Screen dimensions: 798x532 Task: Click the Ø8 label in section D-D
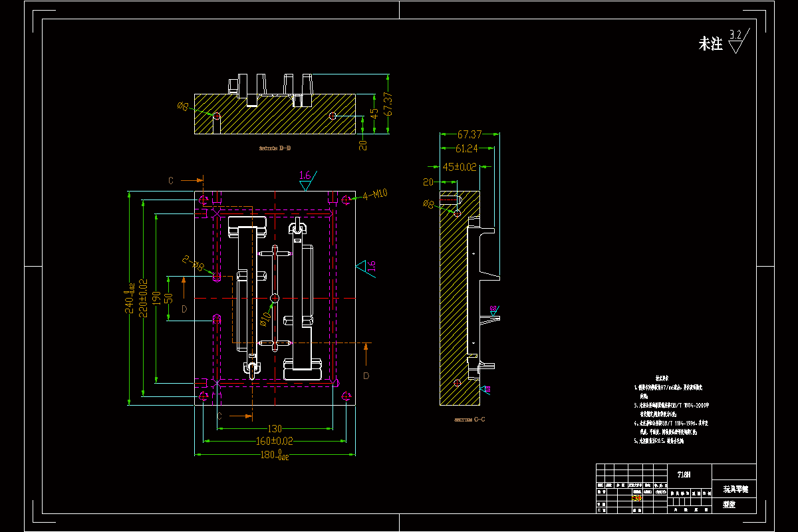click(x=183, y=105)
